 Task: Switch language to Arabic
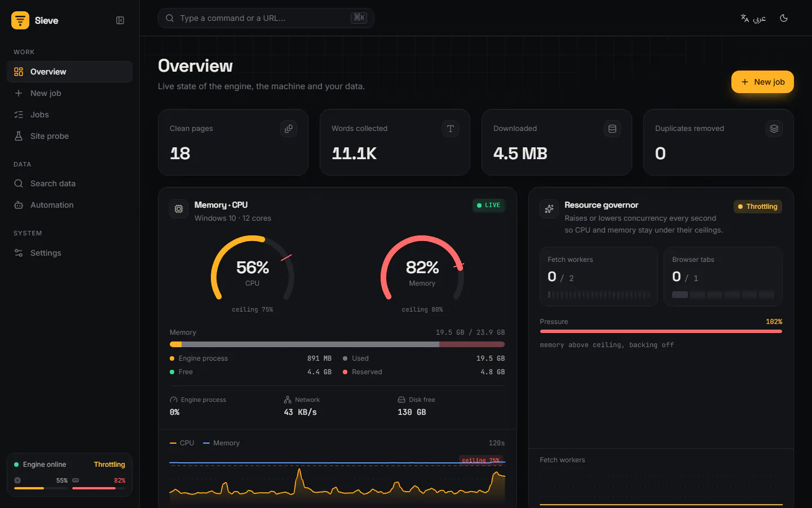[x=753, y=18]
